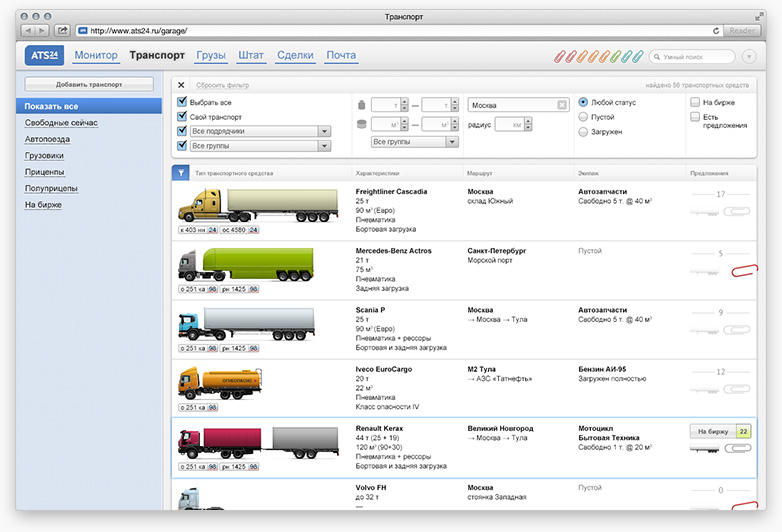The image size is (782, 532).
Task: Click the Renault Kerax road train image
Action: tap(258, 443)
